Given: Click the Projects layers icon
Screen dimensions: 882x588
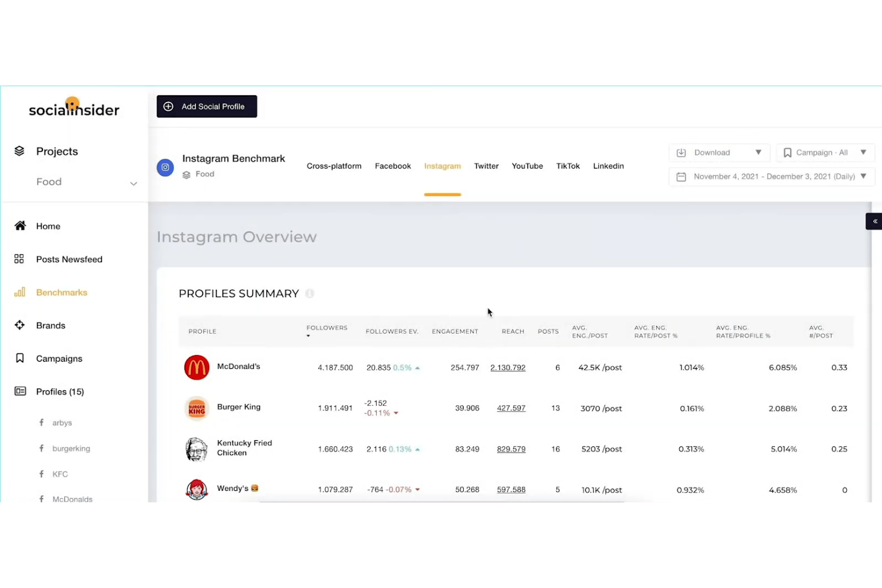Looking at the screenshot, I should (x=20, y=151).
